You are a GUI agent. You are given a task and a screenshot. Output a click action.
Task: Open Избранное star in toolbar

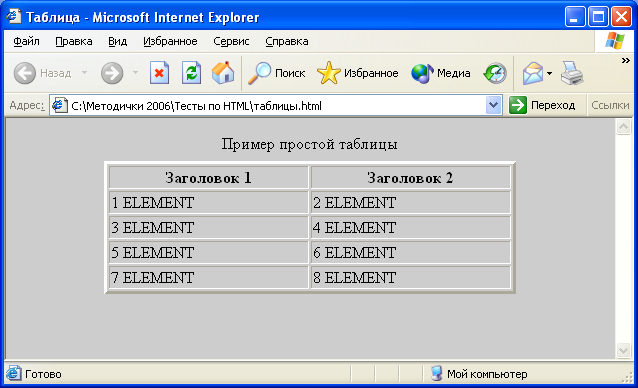click(328, 73)
